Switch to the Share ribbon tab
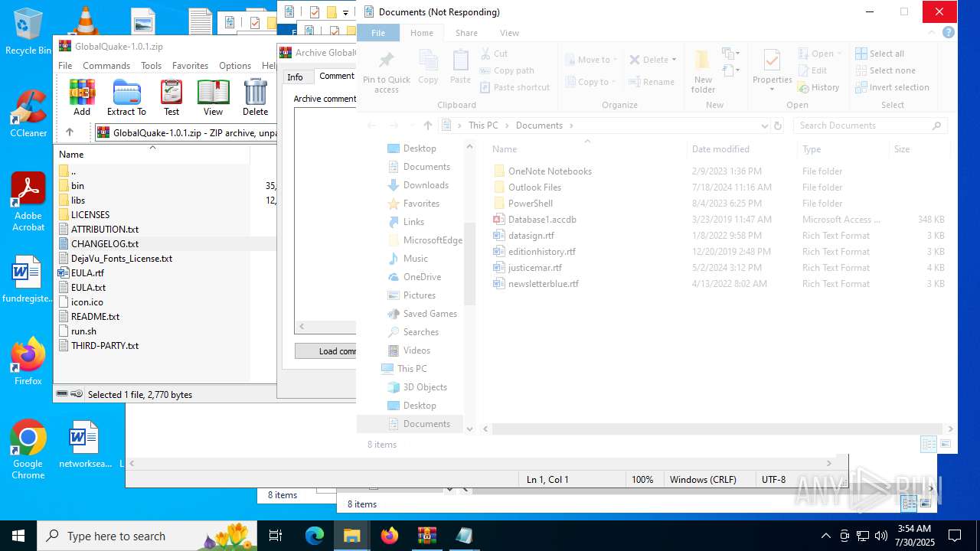980x551 pixels. pos(466,33)
